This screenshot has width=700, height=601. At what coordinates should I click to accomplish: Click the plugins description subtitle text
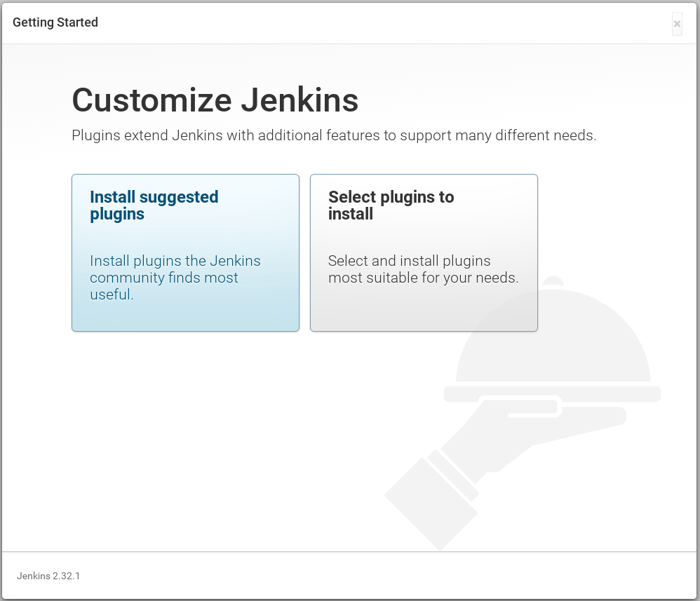tap(335, 135)
